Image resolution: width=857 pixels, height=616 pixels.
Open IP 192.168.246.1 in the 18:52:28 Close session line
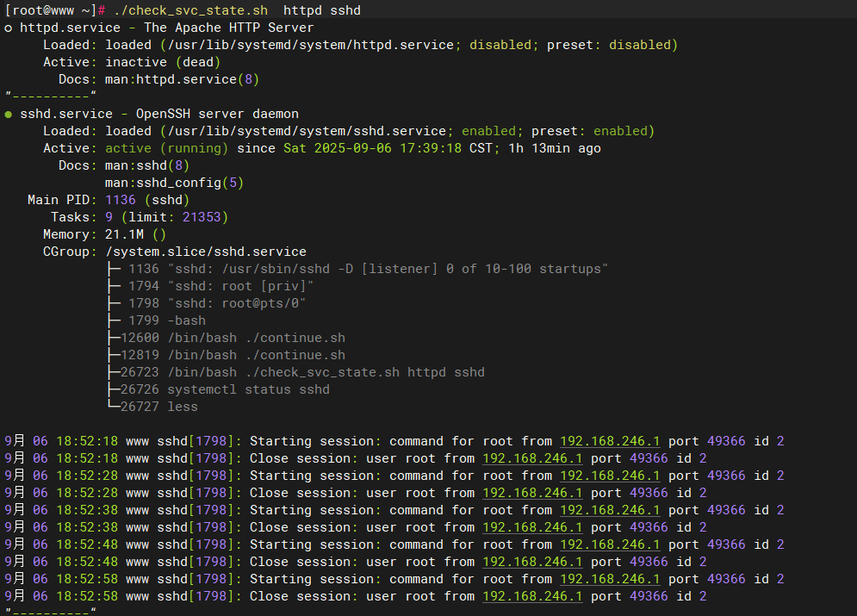532,493
